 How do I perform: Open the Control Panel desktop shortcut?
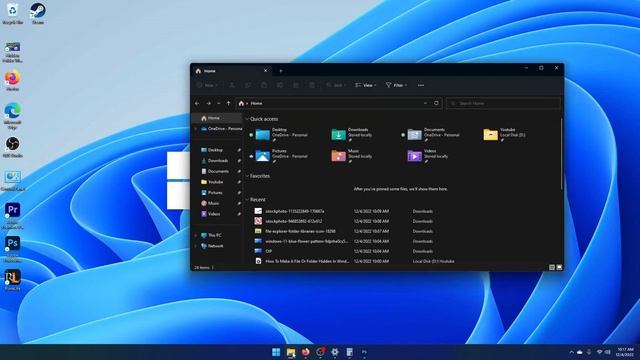click(12, 181)
